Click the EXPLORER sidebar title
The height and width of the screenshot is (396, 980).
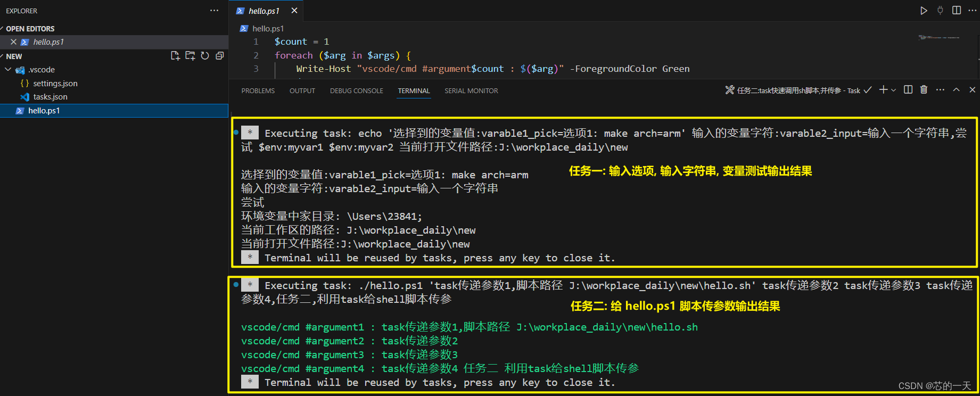[22, 11]
